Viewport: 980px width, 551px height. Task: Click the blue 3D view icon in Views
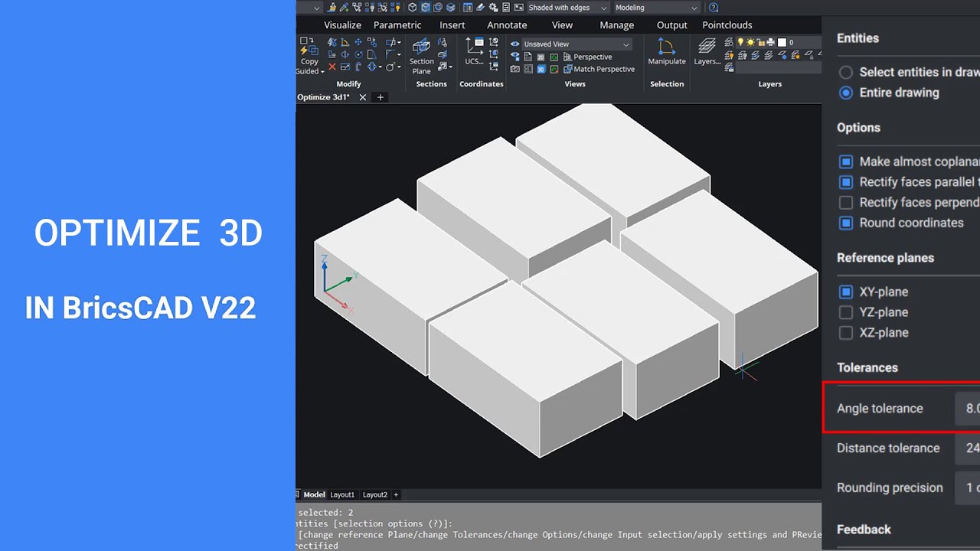pos(541,69)
